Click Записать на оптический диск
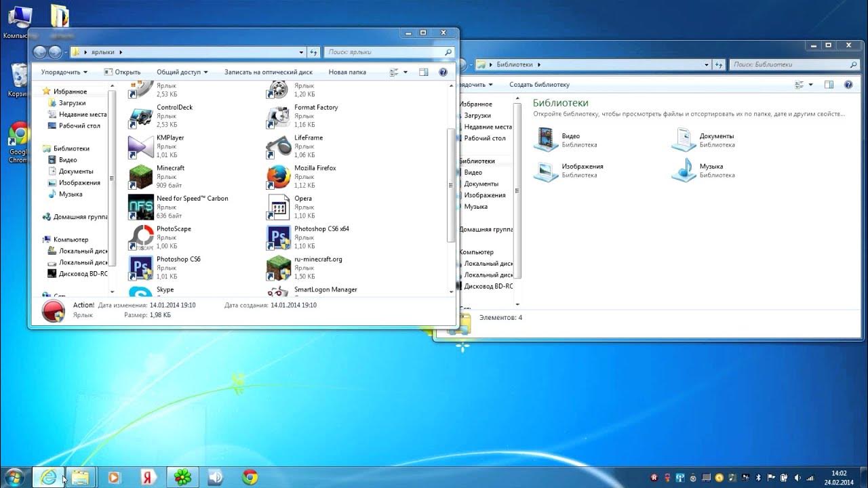 269,72
